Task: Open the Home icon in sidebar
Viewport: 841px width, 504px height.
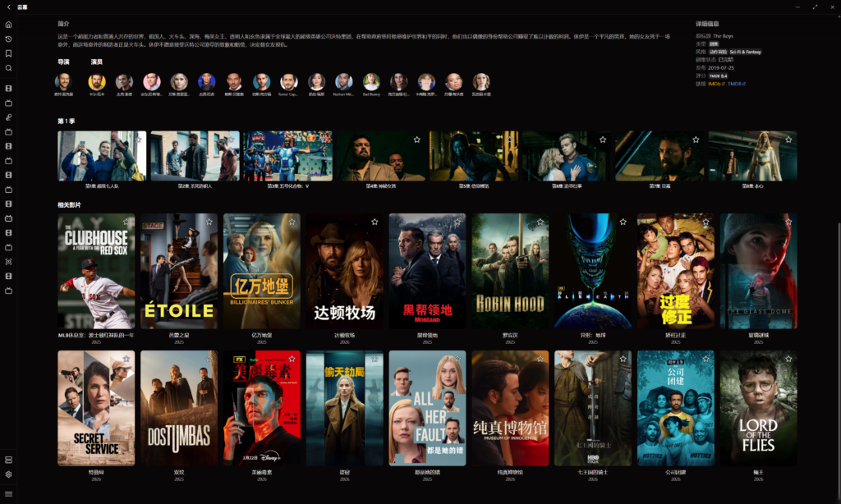Action: [8, 25]
